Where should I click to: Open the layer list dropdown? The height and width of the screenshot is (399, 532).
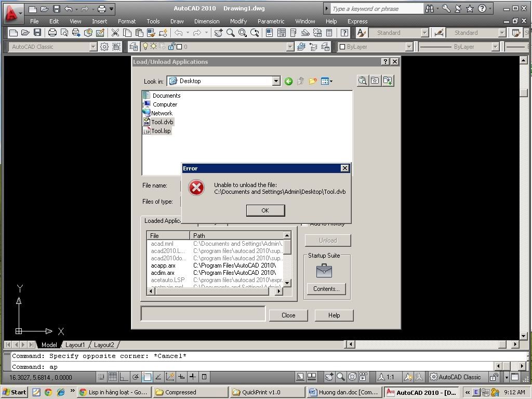coord(290,47)
